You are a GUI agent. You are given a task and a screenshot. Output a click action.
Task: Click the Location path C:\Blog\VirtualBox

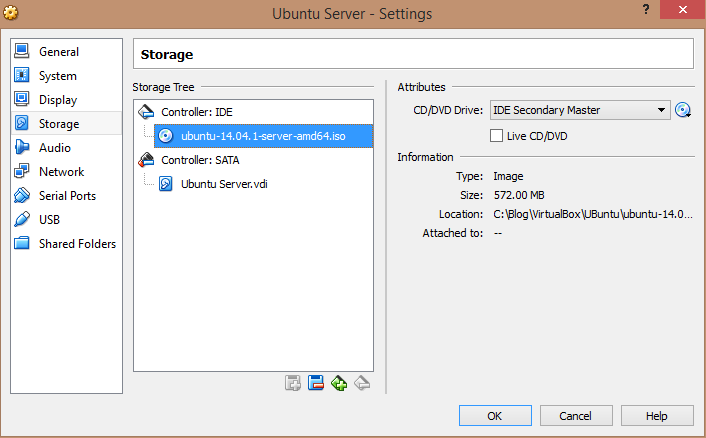(593, 214)
